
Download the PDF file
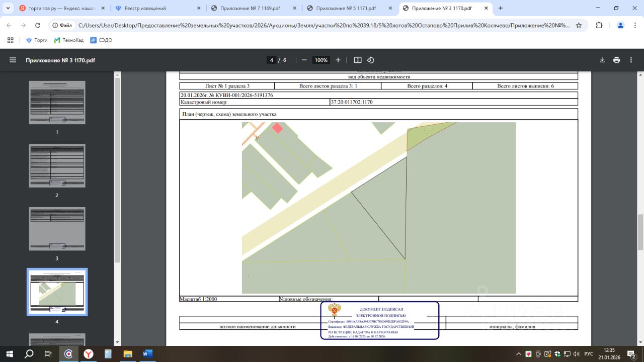[602, 60]
